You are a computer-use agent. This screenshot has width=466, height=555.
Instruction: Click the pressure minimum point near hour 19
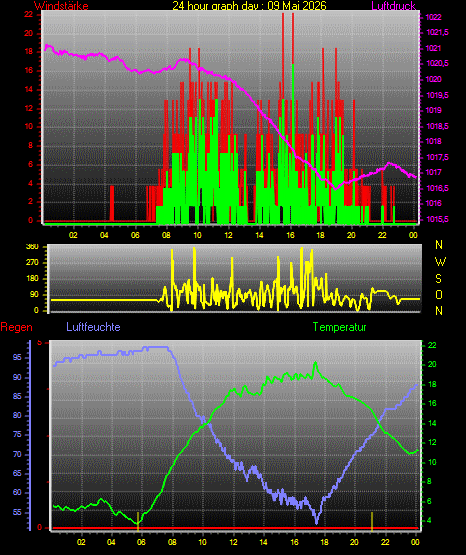[x=336, y=189]
